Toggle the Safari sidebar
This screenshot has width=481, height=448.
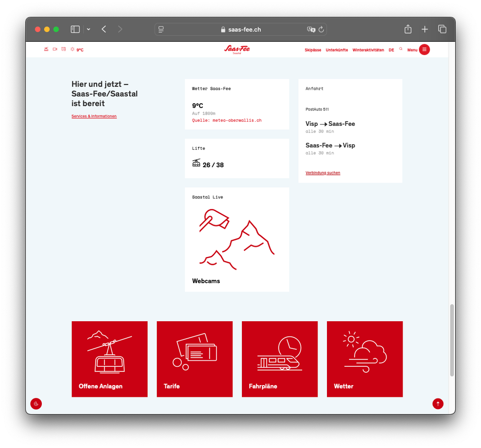(x=75, y=29)
